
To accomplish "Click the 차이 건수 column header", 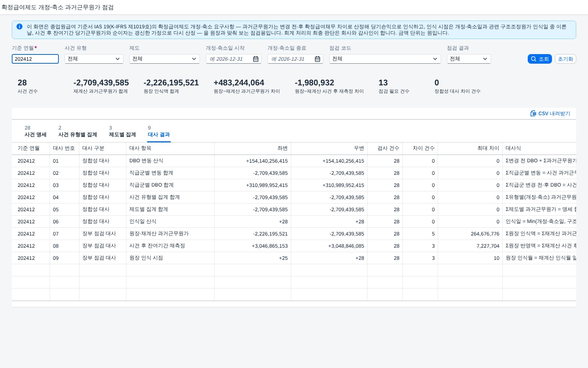I will pyautogui.click(x=420, y=148).
